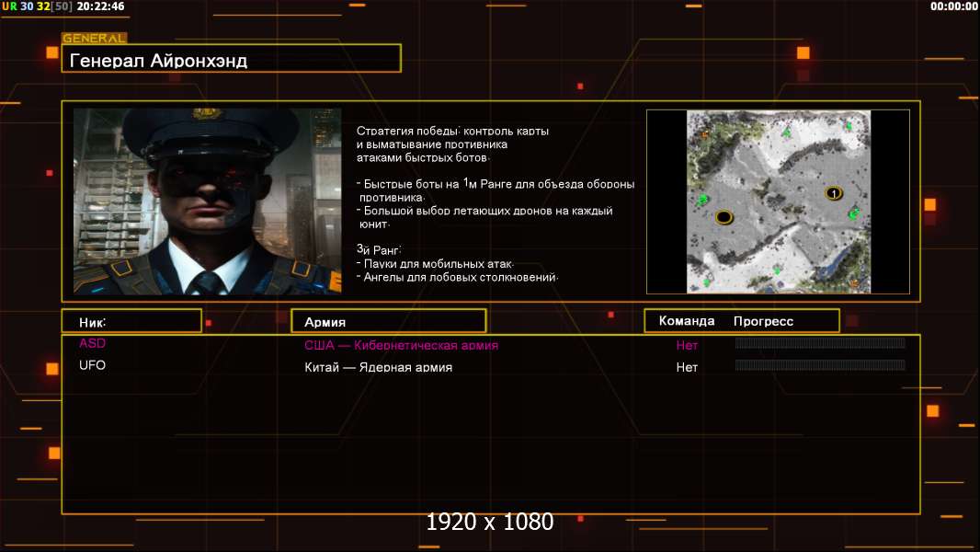Image resolution: width=980 pixels, height=552 pixels.
Task: Click the 'Армия' column header
Action: pyautogui.click(x=389, y=321)
